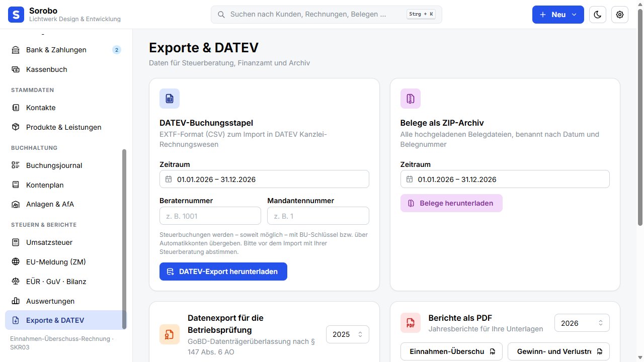Click the EÜR · GuV · Bilanz scale icon

pyautogui.click(x=16, y=282)
